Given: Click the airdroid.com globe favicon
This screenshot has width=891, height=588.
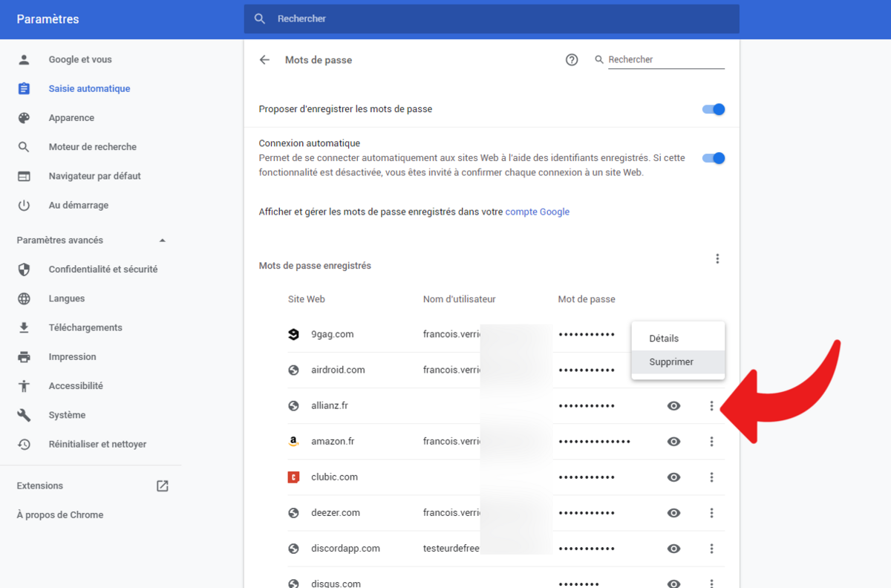Looking at the screenshot, I should [x=293, y=370].
